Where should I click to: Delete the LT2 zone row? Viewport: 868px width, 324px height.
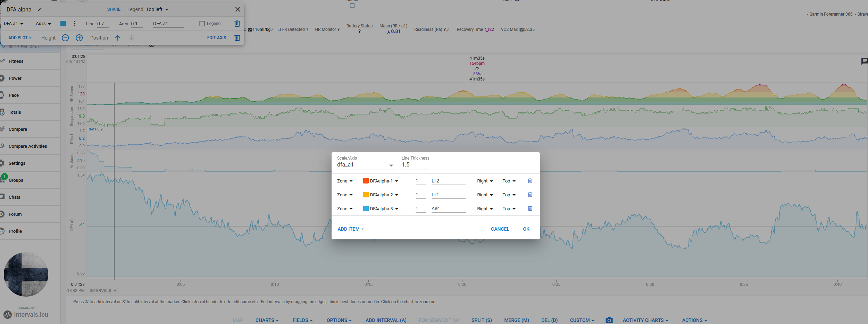click(x=530, y=181)
